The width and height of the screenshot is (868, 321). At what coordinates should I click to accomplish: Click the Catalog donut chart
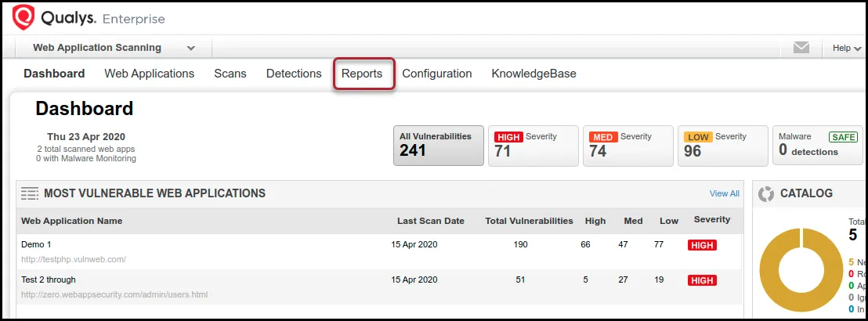point(802,270)
